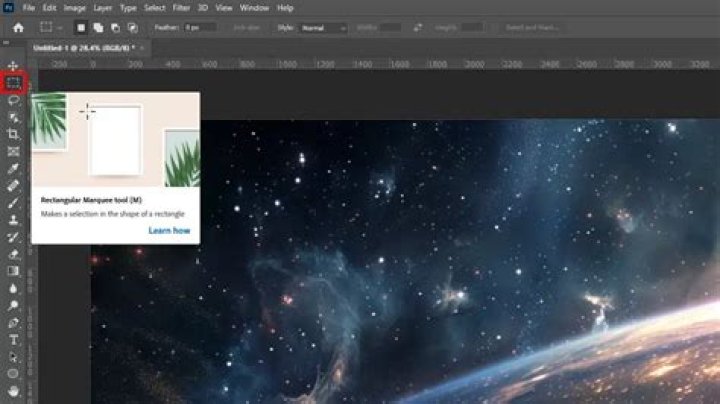Open the Style dropdown set to Normal

pyautogui.click(x=324, y=28)
